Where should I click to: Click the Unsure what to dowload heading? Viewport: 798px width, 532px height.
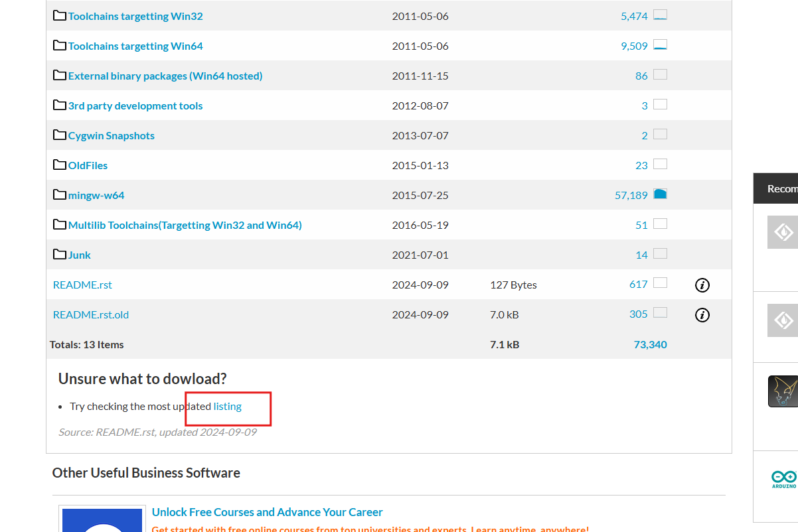143,379
